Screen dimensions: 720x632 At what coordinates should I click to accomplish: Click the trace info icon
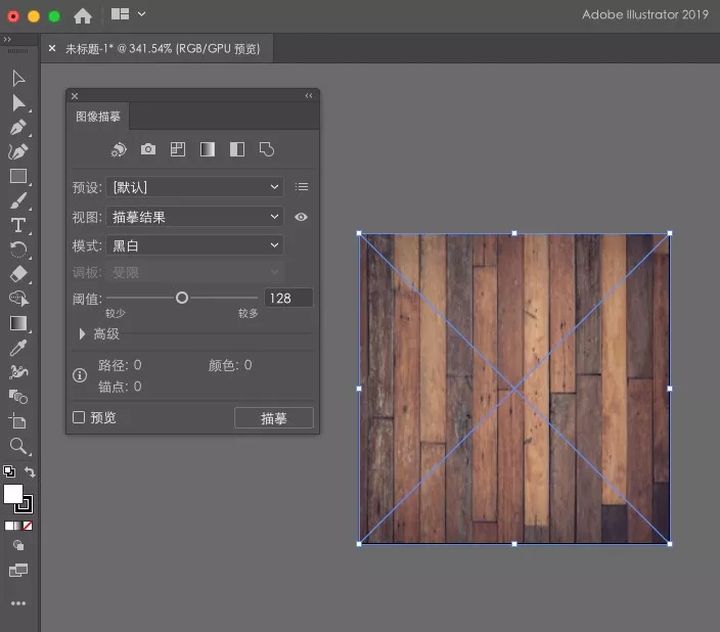pyautogui.click(x=80, y=375)
